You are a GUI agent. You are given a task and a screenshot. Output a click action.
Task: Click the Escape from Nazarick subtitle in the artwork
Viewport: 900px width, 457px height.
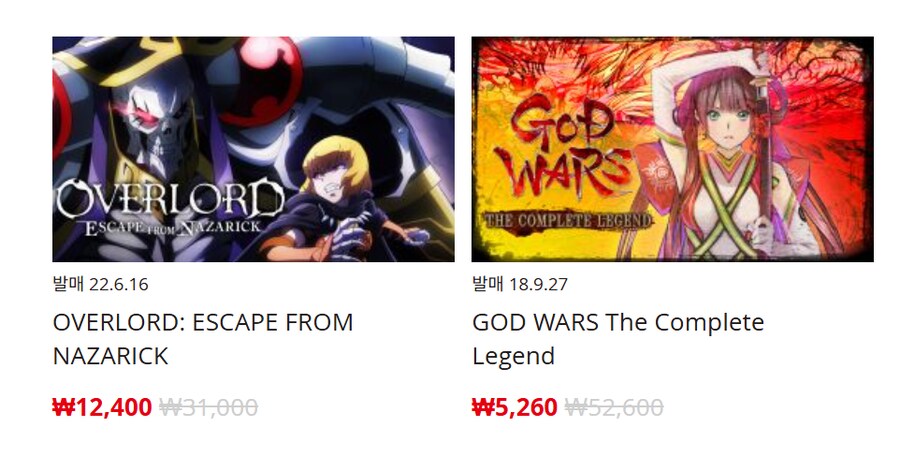click(172, 228)
